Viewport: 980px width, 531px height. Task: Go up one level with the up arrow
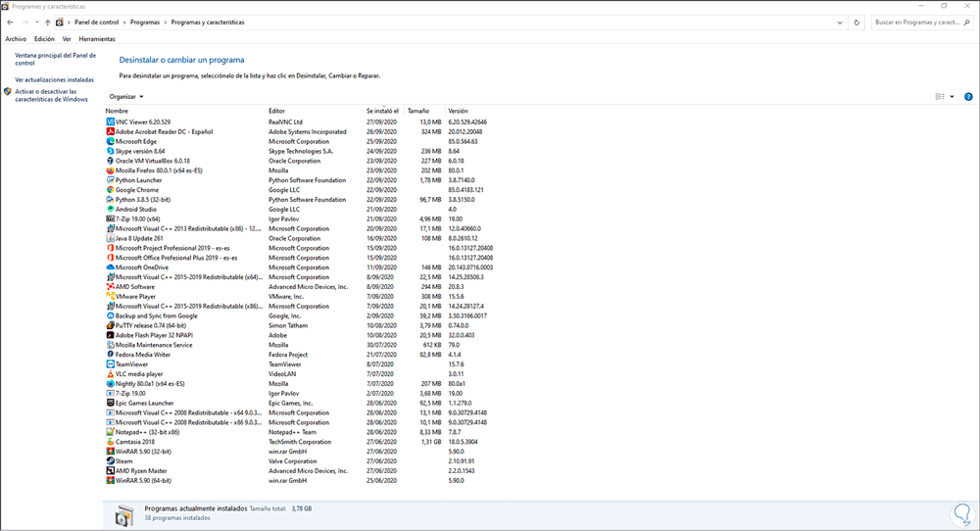click(x=47, y=23)
